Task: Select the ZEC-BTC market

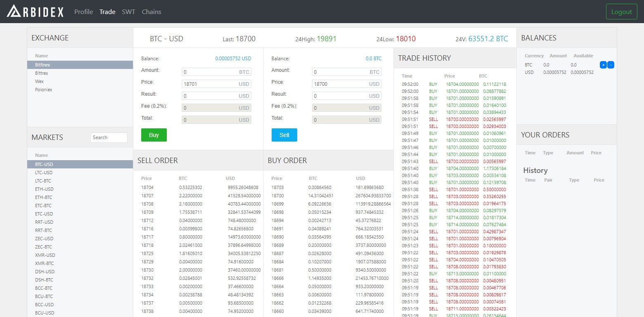Action: [80, 247]
